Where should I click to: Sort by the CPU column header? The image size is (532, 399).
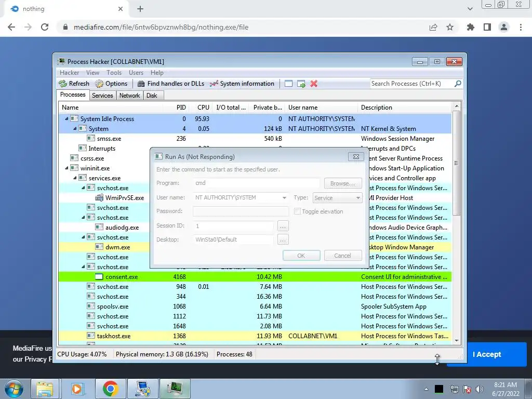click(201, 108)
